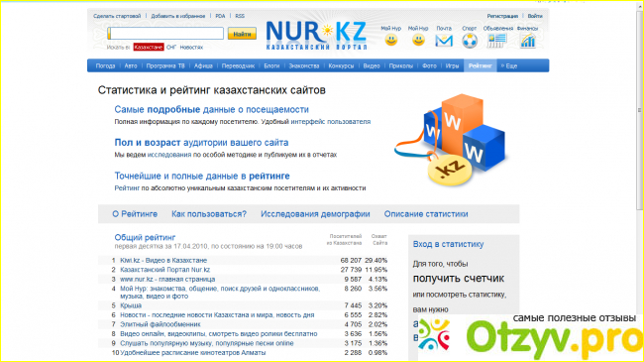Open the Финансы bar chart icon
The image size is (644, 362).
(528, 41)
